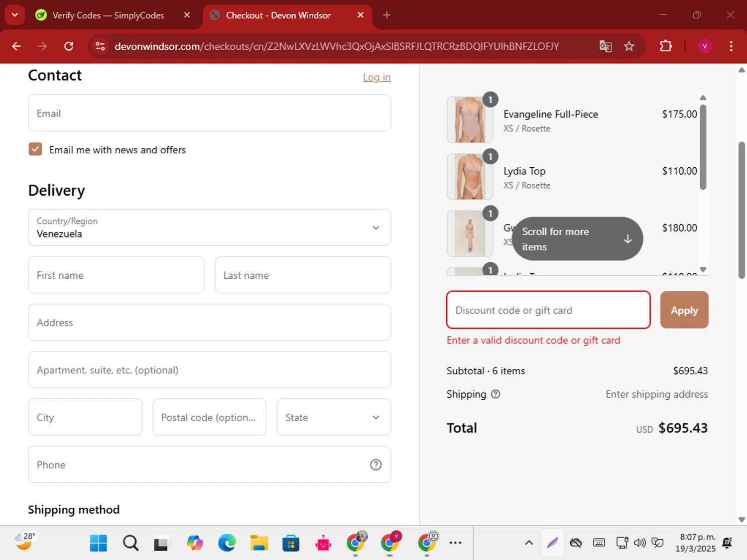
Task: Open volume control in system tray
Action: point(640,543)
